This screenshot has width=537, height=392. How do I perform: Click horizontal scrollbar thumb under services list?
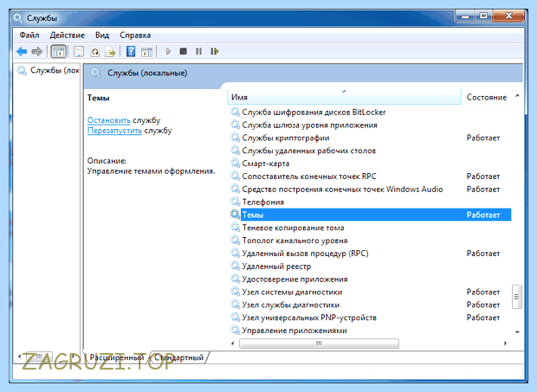(x=319, y=343)
